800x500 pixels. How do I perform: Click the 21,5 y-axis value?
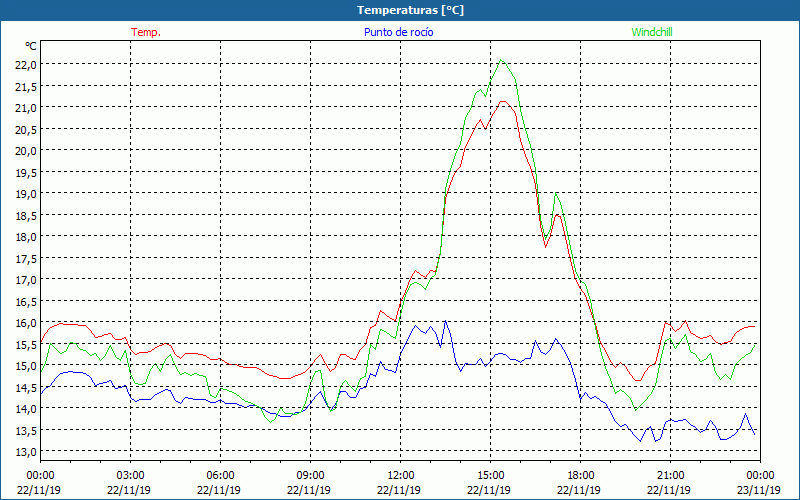coord(26,86)
